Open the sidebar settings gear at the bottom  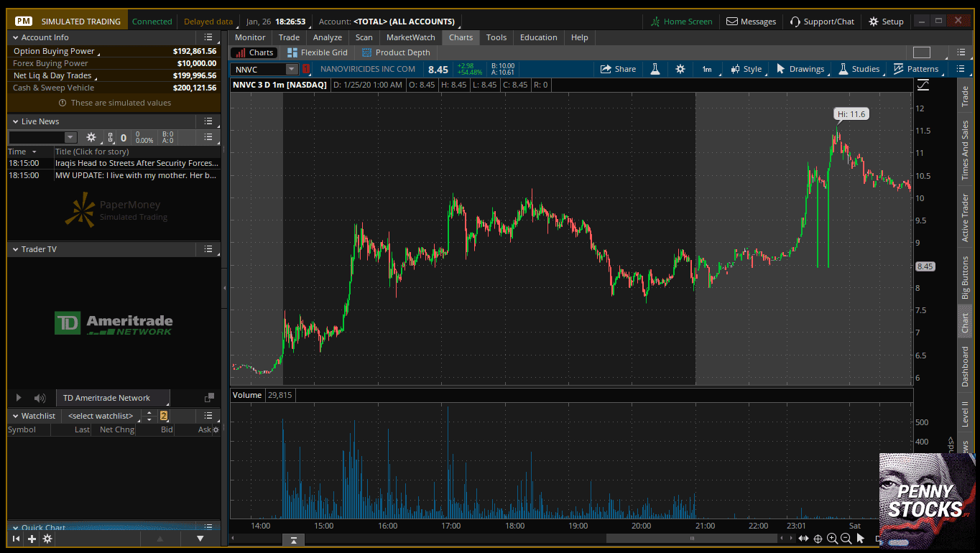47,539
